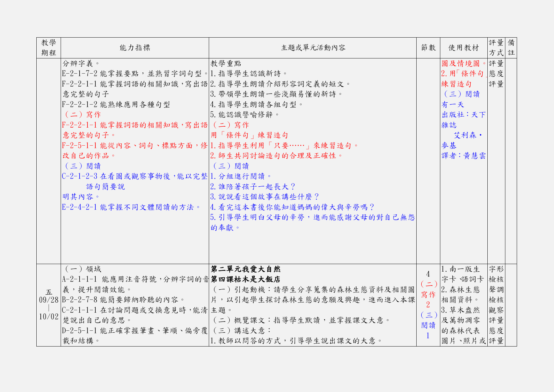Viewport: 554px width, 392px height.
Task: Click blue line 3.說說看這個故事在講些什麼？
Action: 265,197
